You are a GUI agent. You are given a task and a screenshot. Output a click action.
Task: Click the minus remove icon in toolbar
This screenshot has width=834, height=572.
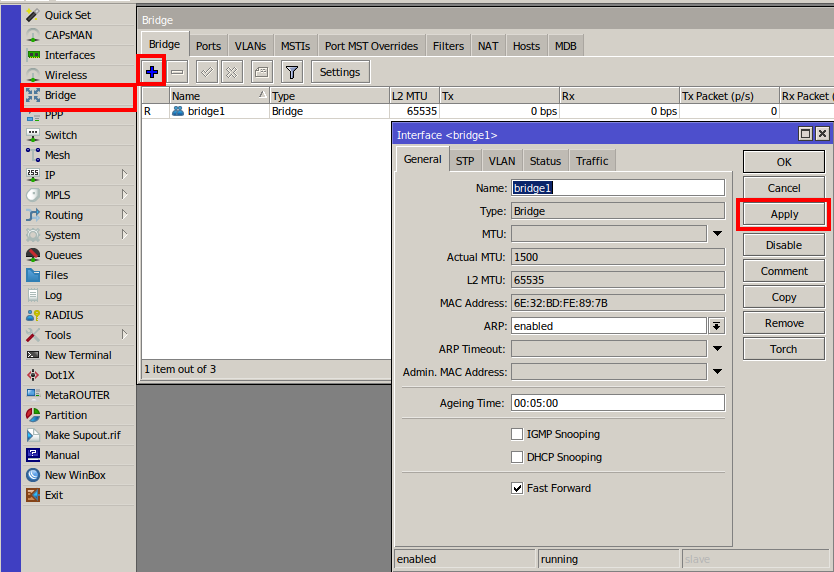(177, 72)
